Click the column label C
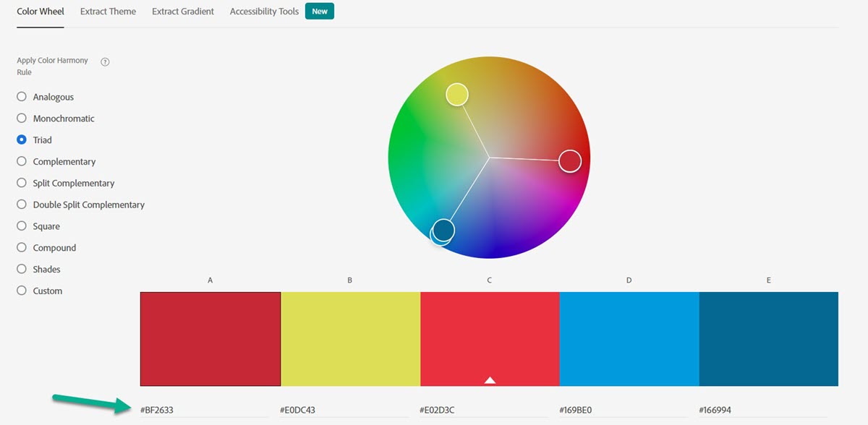Viewport: 868px width, 425px height. 489,280
